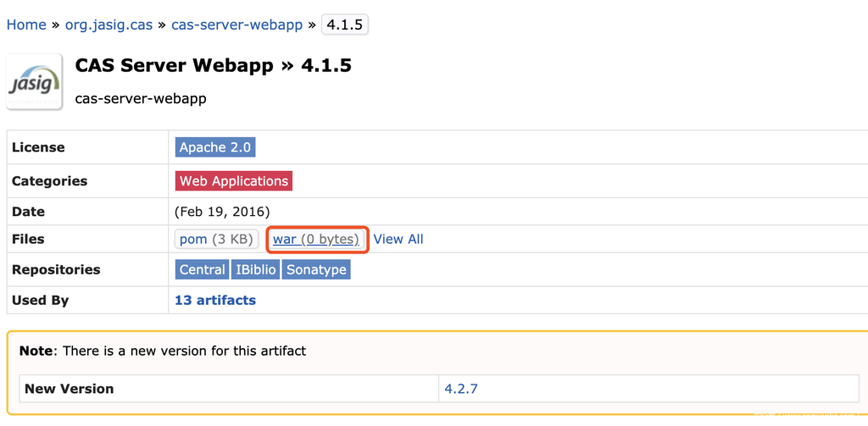Click the cas-server-webapp description under the title
The image size is (868, 426).
pyautogui.click(x=141, y=99)
